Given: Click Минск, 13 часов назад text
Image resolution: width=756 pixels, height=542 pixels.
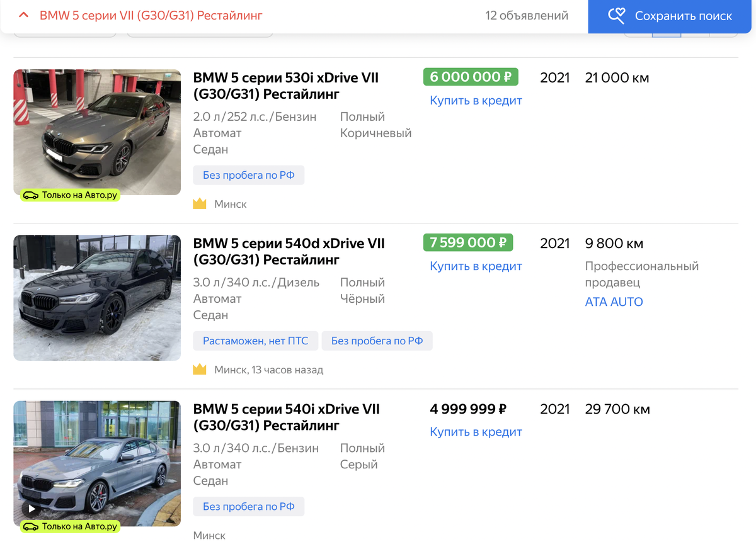Looking at the screenshot, I should 269,370.
